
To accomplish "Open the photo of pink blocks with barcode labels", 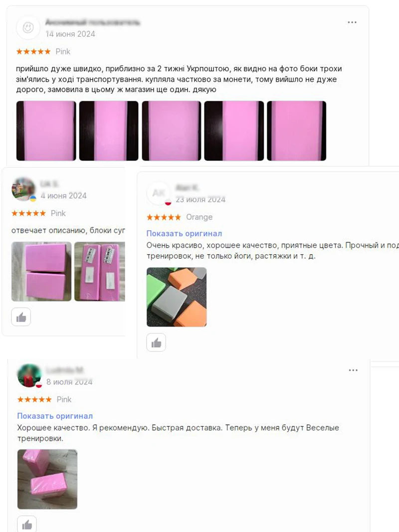I will (100, 271).
